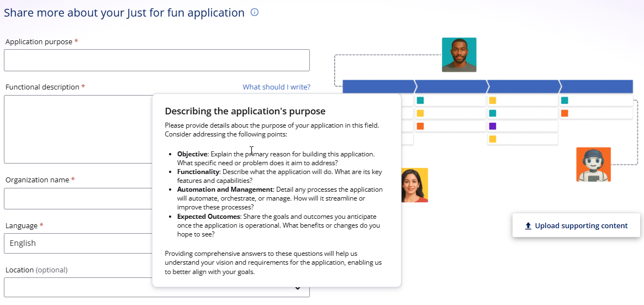Click the robot agent avatar

593,165
